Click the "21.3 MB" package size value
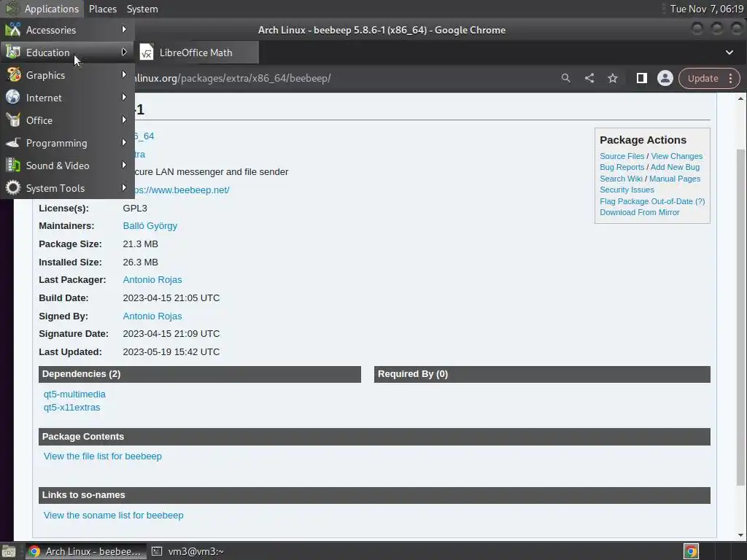The image size is (747, 560). (x=140, y=244)
